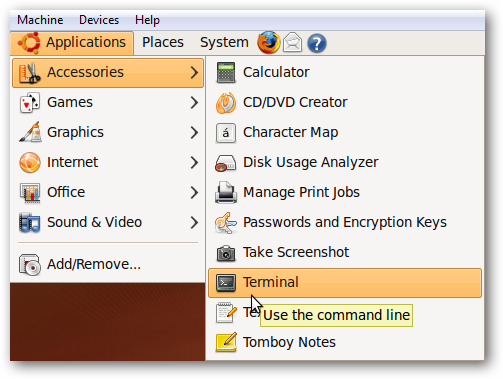Launch Firefox from the top panel icon
This screenshot has height=379, width=503.
click(x=268, y=42)
